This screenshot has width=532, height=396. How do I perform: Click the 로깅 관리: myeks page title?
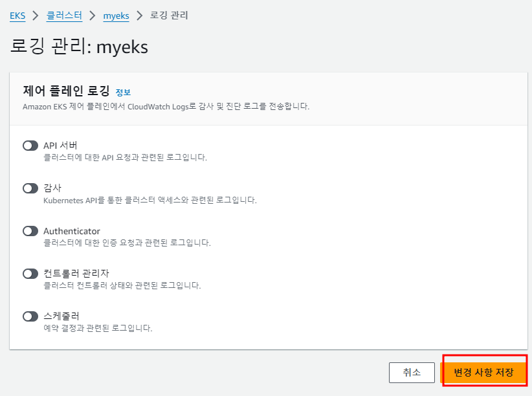[x=79, y=47]
